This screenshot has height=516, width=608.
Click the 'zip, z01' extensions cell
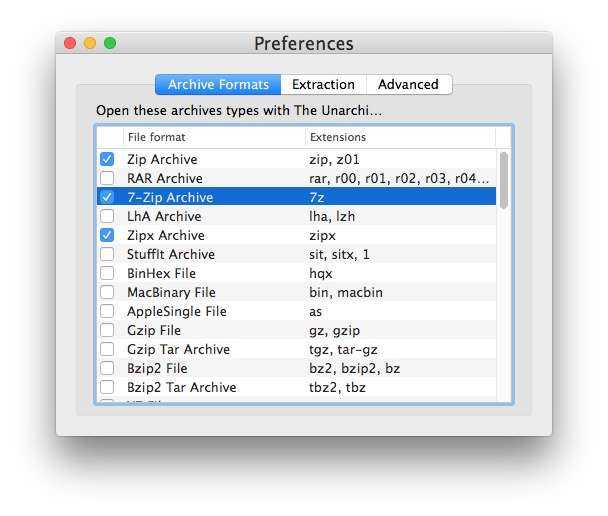point(334,159)
